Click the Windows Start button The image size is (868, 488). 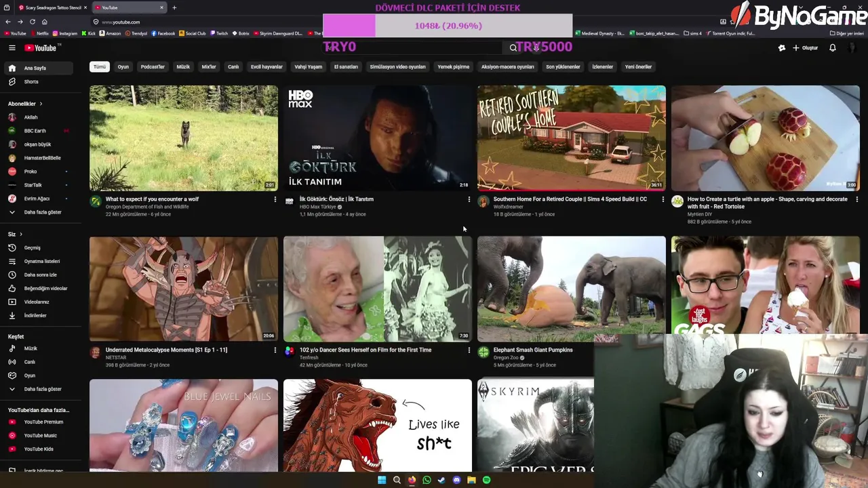(382, 480)
